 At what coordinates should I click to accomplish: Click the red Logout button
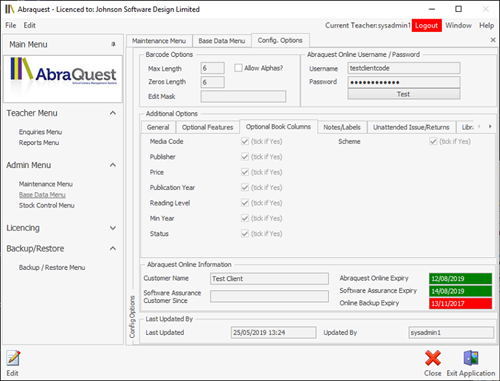[x=426, y=25]
